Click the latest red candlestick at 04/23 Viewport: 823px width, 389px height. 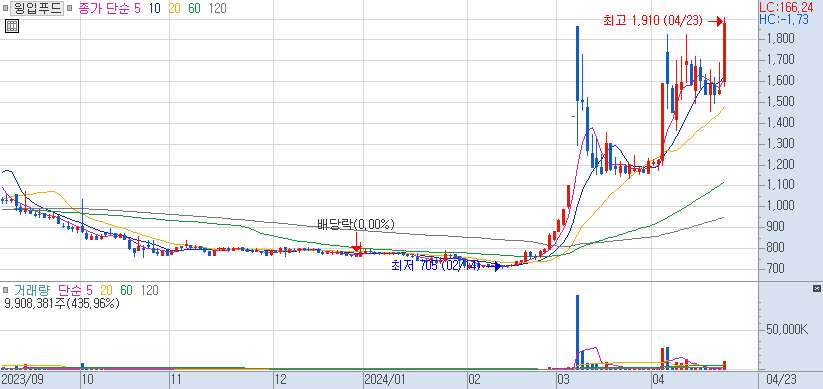(724, 52)
